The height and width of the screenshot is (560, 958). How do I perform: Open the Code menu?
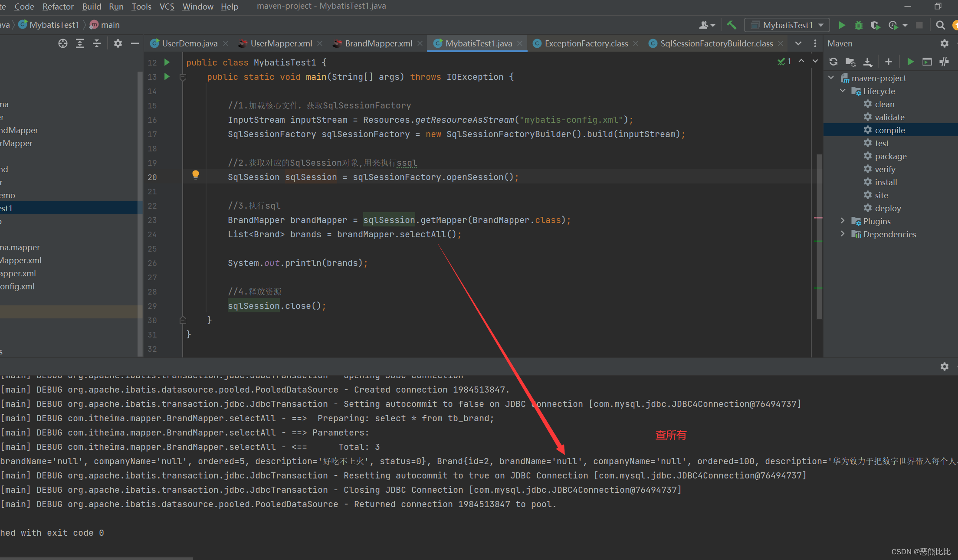24,7
